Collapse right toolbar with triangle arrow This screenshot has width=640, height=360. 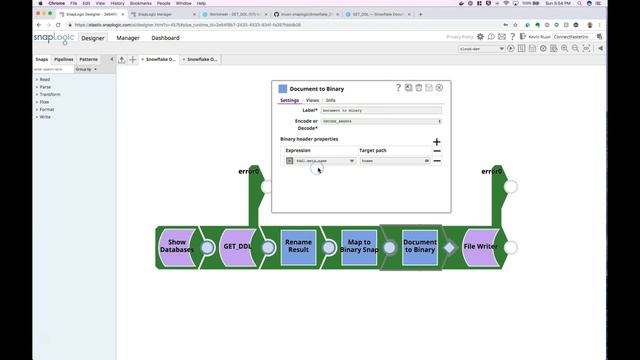click(600, 48)
